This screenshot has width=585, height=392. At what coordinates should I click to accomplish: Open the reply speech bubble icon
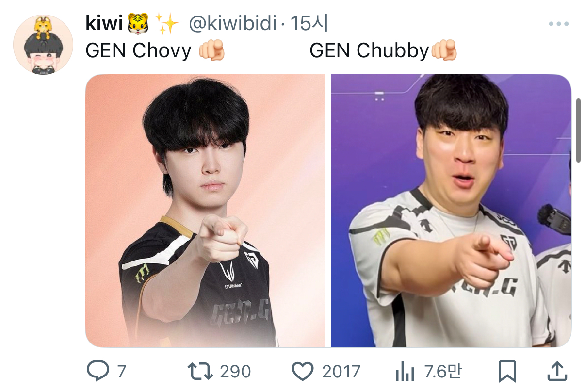(98, 372)
